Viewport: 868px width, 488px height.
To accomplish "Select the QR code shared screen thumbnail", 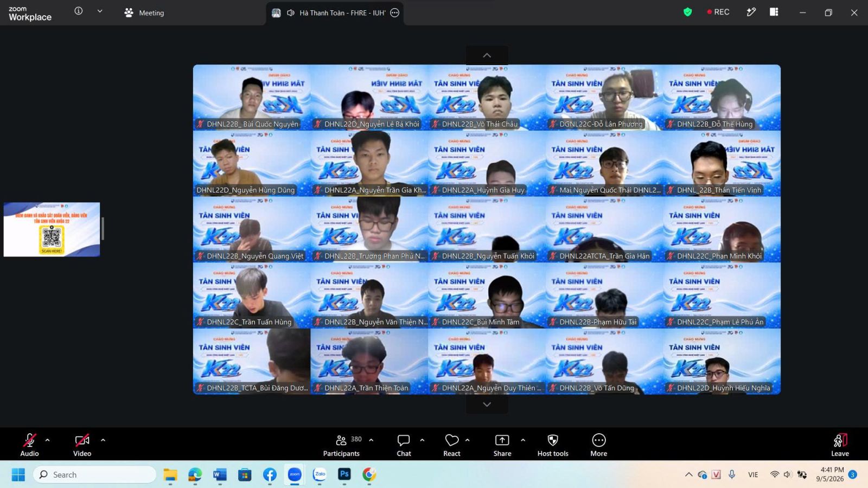I will point(52,229).
